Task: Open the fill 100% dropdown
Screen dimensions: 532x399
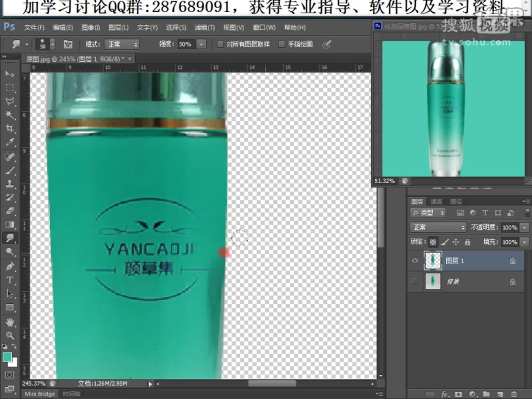Action: pyautogui.click(x=524, y=242)
